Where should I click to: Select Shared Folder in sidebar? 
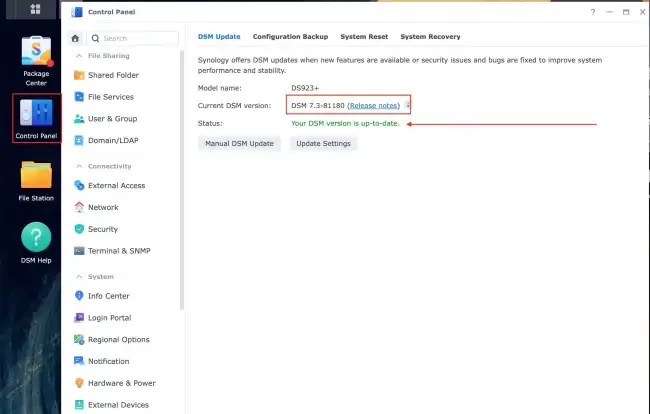click(x=113, y=75)
